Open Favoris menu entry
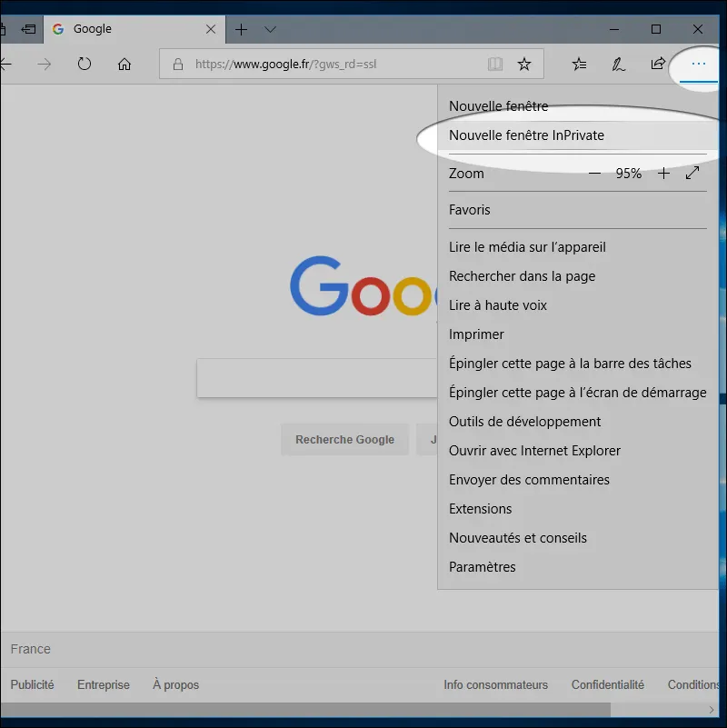Viewport: 727px width, 728px height. click(x=578, y=210)
